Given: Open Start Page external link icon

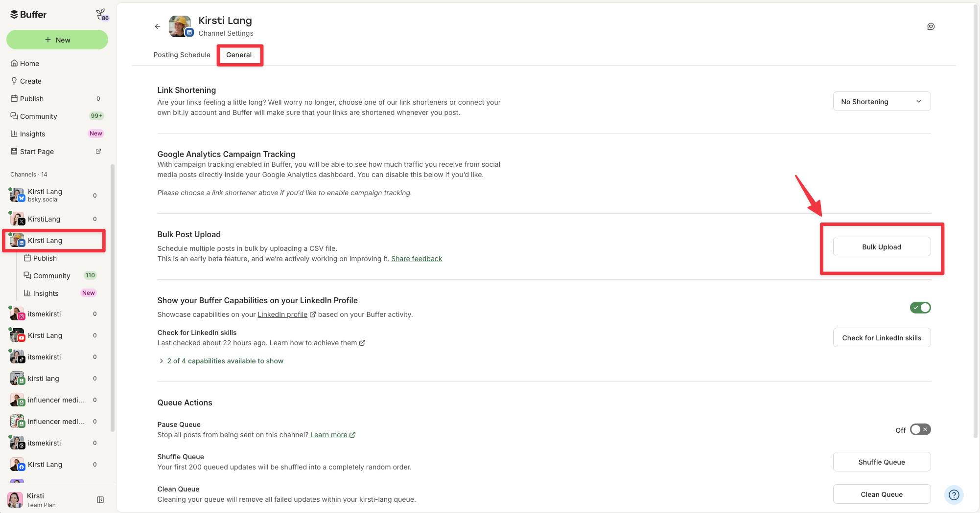Looking at the screenshot, I should (x=98, y=152).
